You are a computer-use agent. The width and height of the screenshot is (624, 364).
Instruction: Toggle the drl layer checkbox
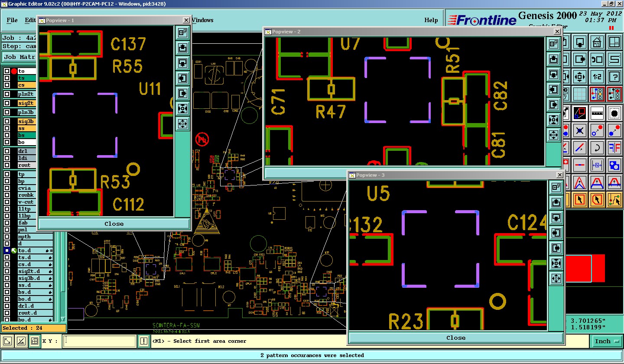pos(7,151)
